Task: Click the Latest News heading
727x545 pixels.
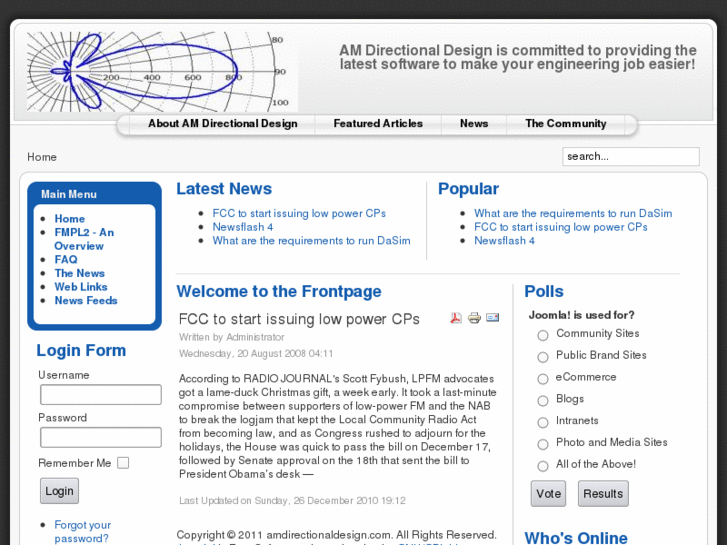Action: tap(224, 189)
